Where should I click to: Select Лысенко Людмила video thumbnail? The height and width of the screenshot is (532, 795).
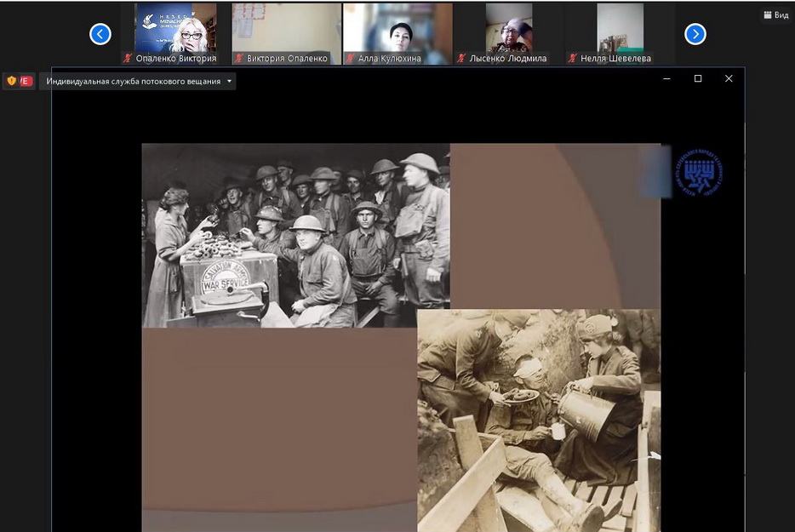pos(509,33)
